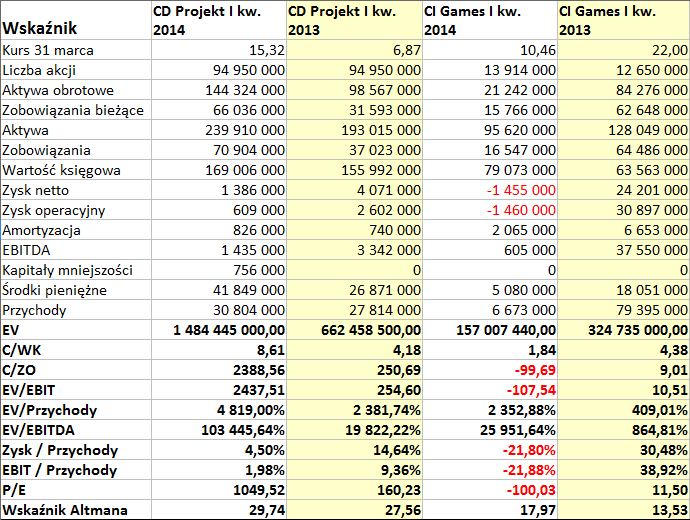690x520 pixels.
Task: Click the cell 2388,56
Action: tap(219, 370)
